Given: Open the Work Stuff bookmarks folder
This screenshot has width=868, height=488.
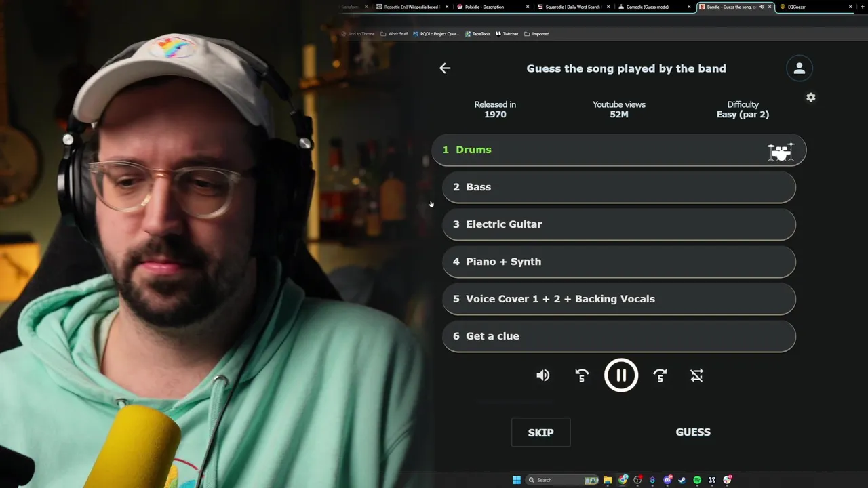Looking at the screenshot, I should click(x=394, y=34).
